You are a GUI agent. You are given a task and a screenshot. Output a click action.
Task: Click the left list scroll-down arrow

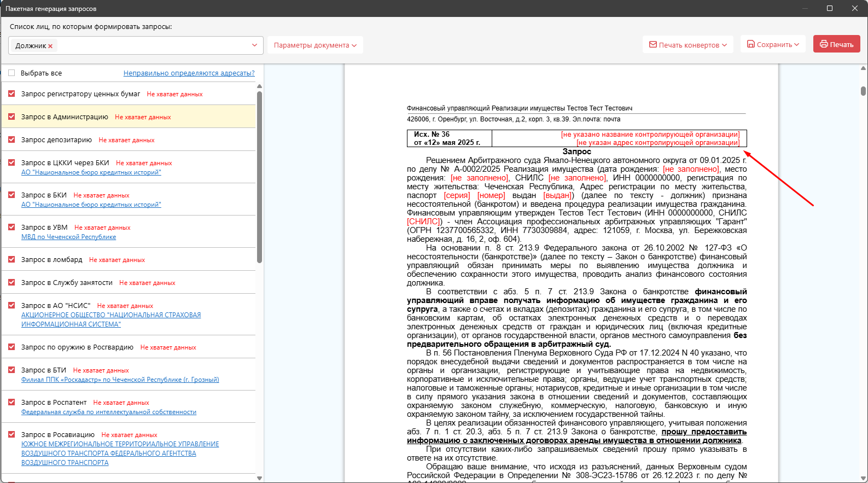tap(259, 478)
